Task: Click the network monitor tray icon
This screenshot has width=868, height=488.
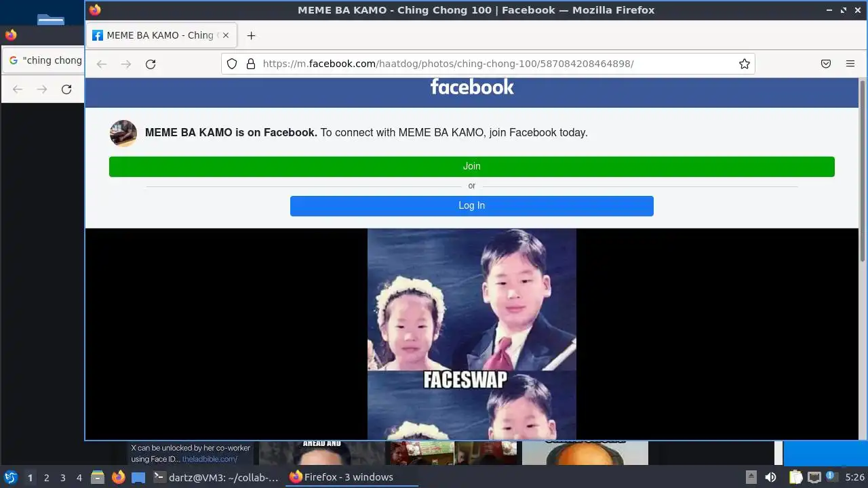Action: [x=814, y=477]
